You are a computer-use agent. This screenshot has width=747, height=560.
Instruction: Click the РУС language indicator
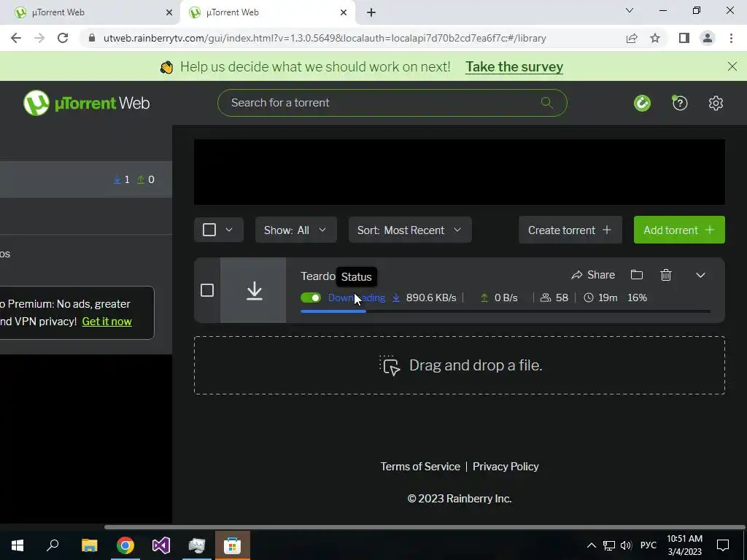point(648,545)
